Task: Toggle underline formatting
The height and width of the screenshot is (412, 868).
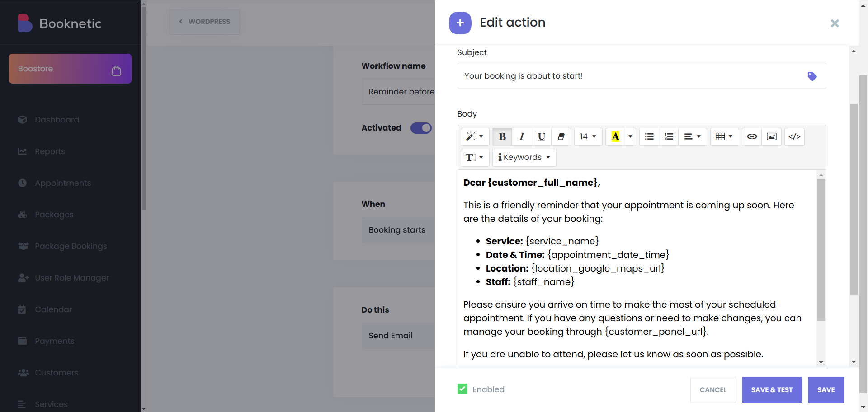Action: (541, 136)
